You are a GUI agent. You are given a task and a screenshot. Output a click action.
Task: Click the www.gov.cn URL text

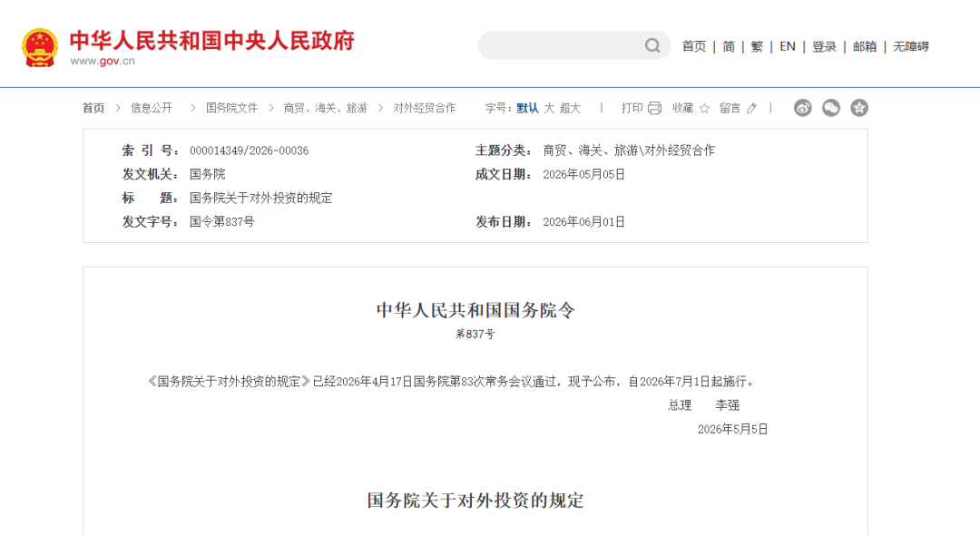(x=103, y=61)
